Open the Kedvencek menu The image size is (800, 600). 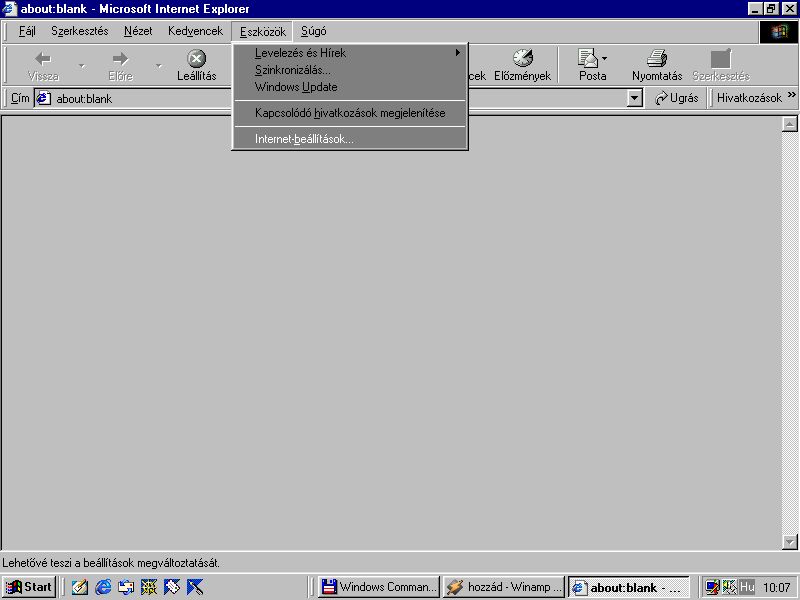pos(195,31)
